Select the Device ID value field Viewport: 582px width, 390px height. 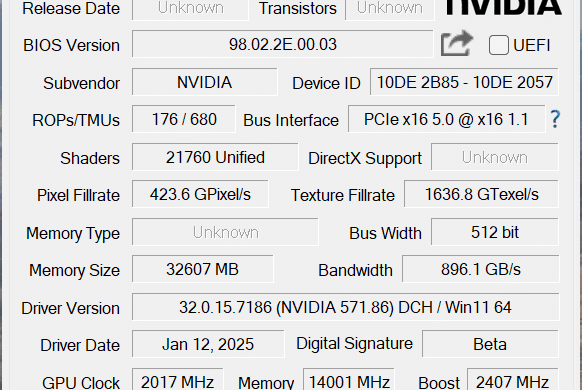click(464, 82)
